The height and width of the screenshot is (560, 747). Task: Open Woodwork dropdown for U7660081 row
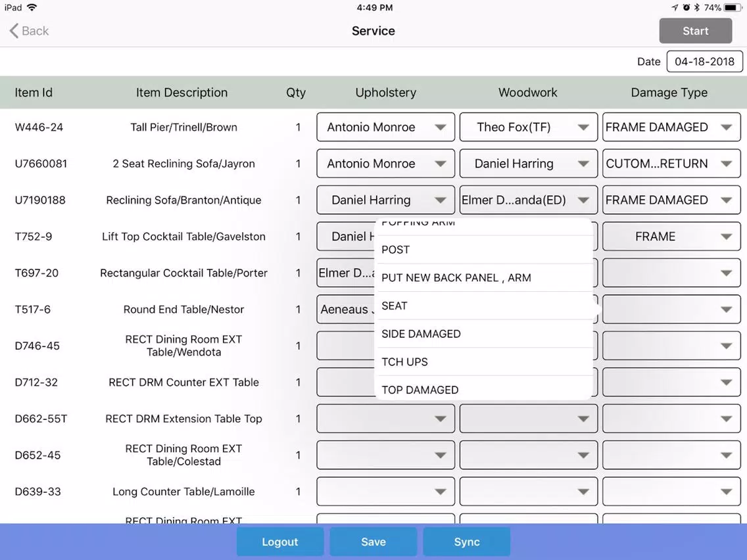point(528,163)
